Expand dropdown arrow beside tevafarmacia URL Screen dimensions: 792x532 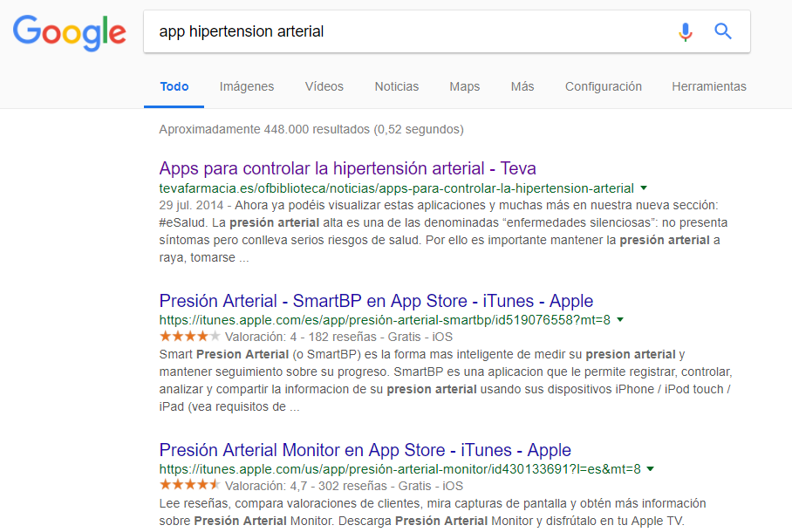click(x=644, y=188)
